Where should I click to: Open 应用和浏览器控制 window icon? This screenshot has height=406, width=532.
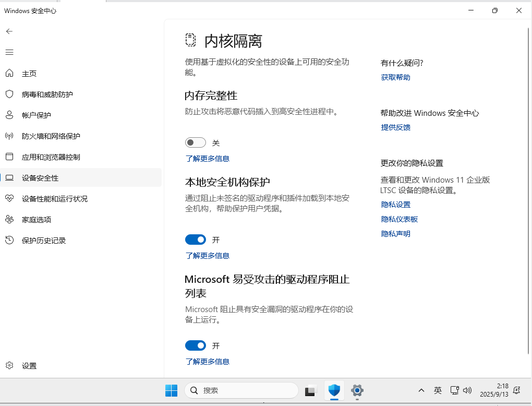[x=9, y=157]
